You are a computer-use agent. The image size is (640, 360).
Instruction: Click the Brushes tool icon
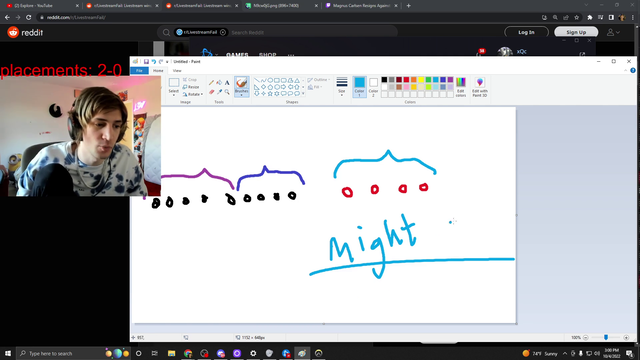(242, 83)
